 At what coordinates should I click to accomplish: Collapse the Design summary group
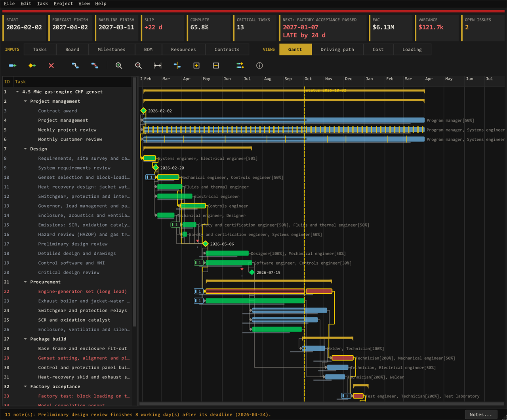click(x=25, y=149)
